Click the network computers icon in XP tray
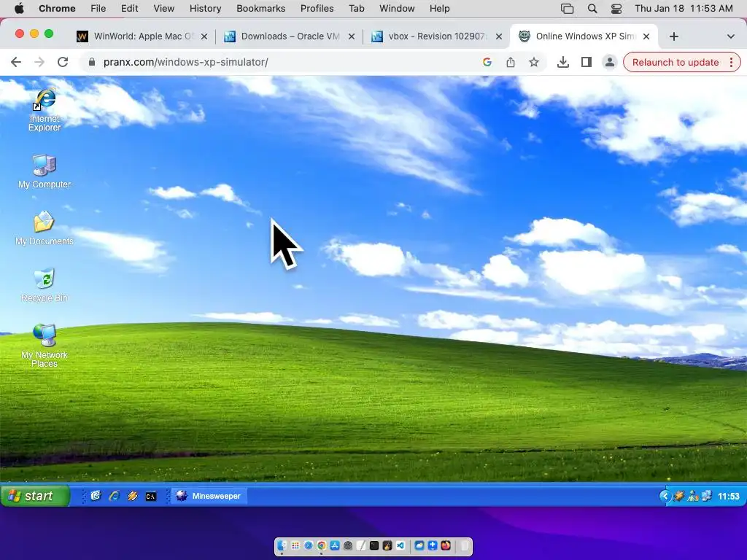 pyautogui.click(x=706, y=496)
